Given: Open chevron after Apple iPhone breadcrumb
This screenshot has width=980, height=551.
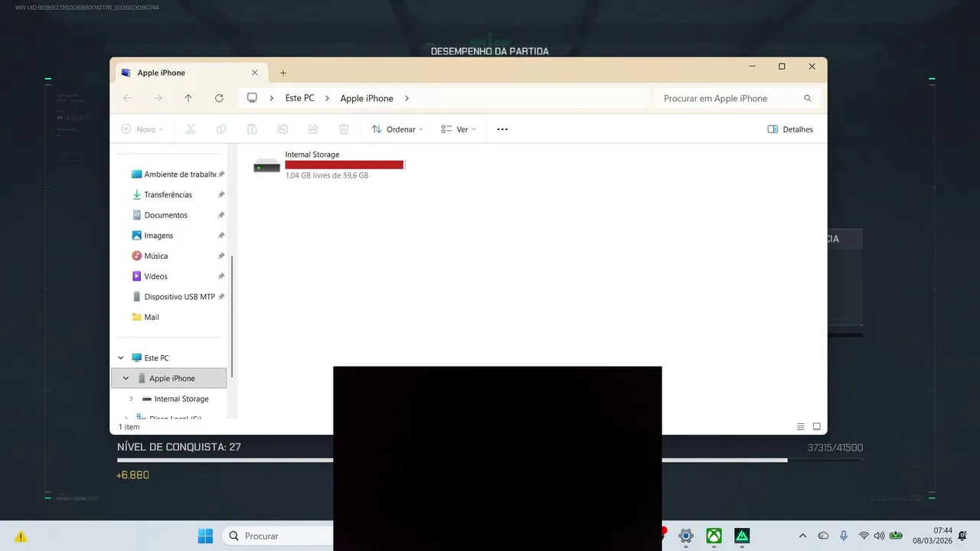Looking at the screenshot, I should pos(407,98).
